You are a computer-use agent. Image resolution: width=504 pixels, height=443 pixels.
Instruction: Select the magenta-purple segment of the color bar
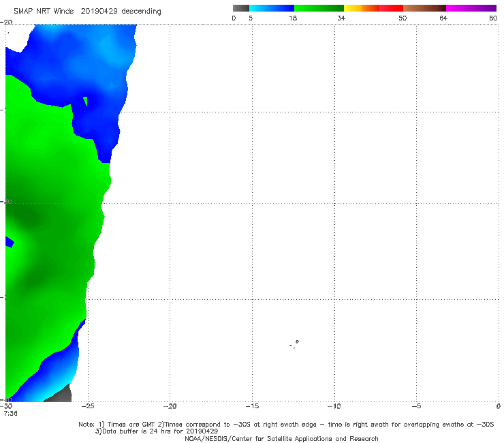click(x=471, y=8)
